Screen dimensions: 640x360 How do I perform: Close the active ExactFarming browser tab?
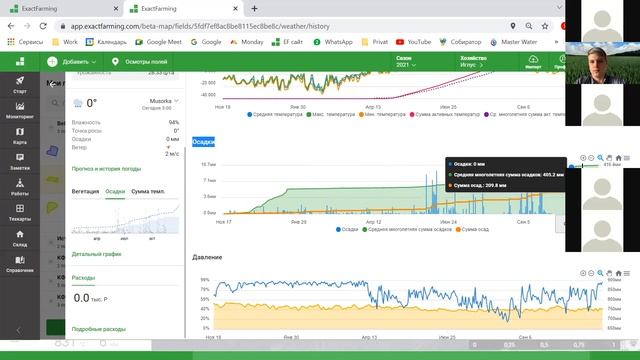click(x=235, y=8)
